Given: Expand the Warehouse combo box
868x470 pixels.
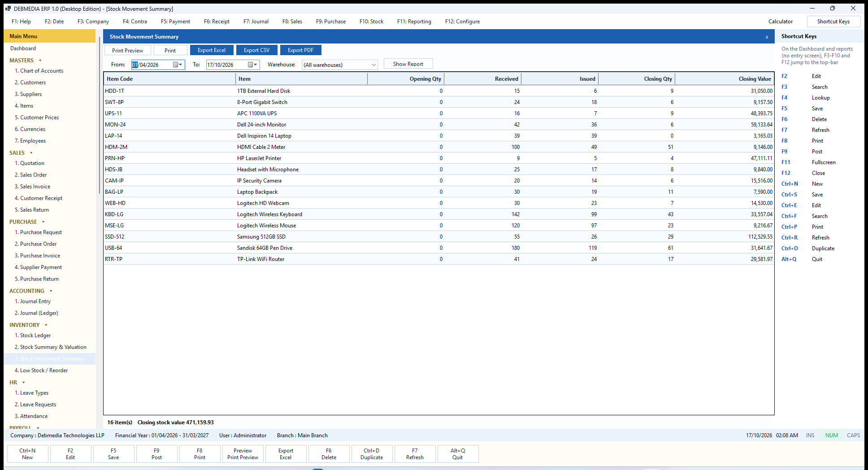Looking at the screenshot, I should (x=373, y=65).
